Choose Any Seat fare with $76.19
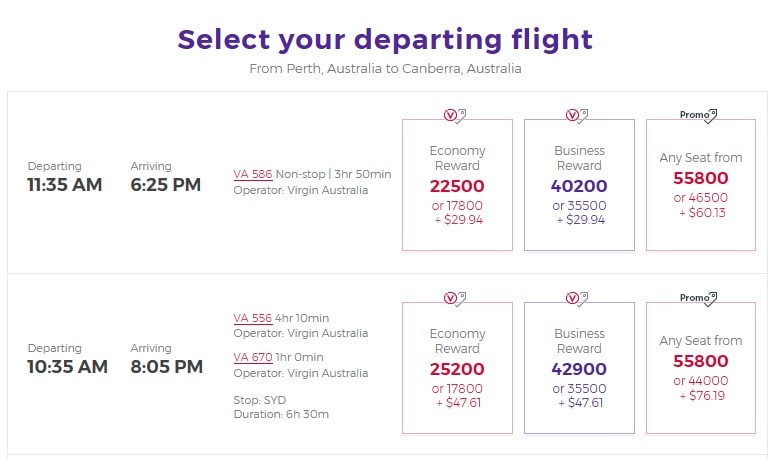 (x=701, y=368)
